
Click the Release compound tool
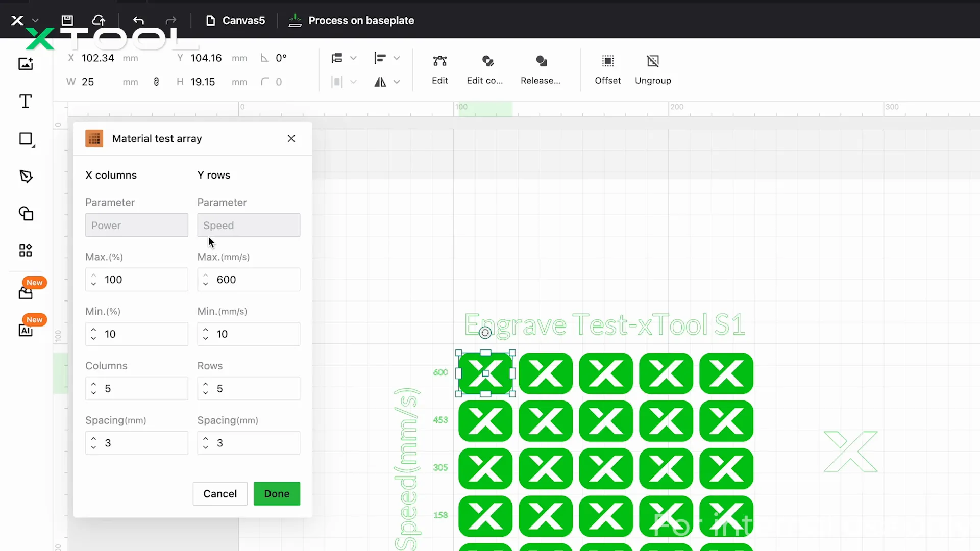(x=541, y=69)
